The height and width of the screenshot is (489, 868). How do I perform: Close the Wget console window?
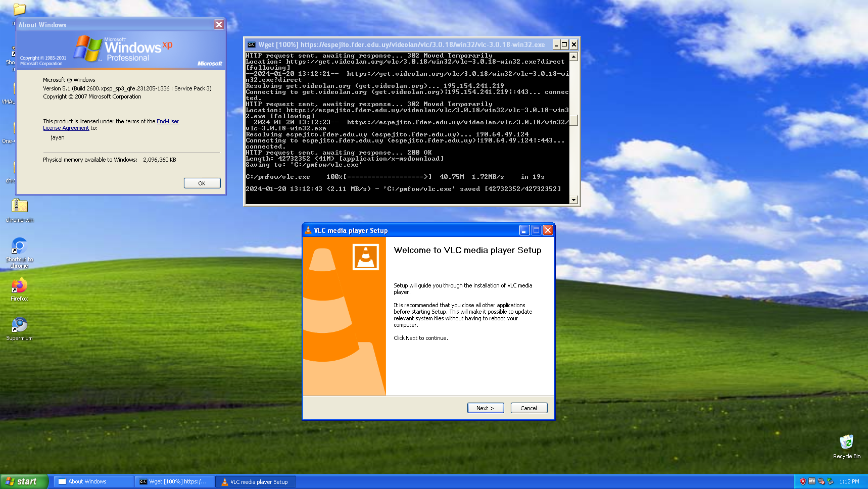(574, 44)
